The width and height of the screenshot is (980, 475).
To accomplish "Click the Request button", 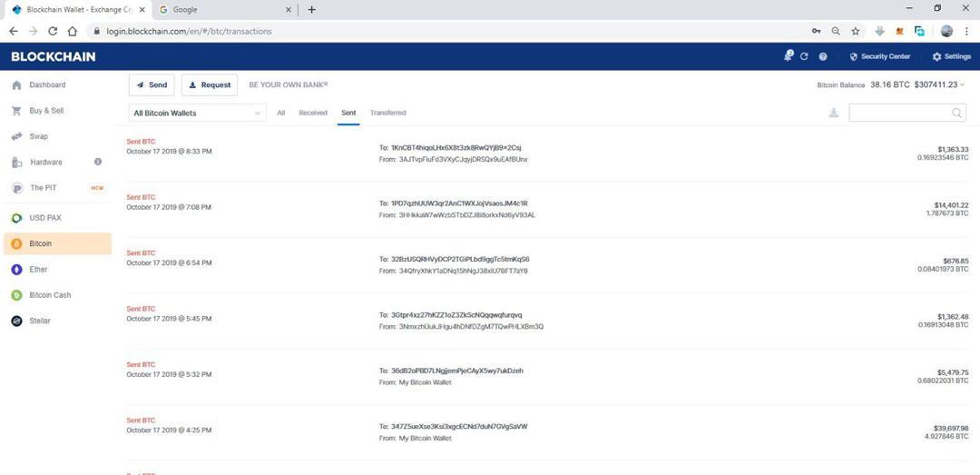I will coord(210,85).
